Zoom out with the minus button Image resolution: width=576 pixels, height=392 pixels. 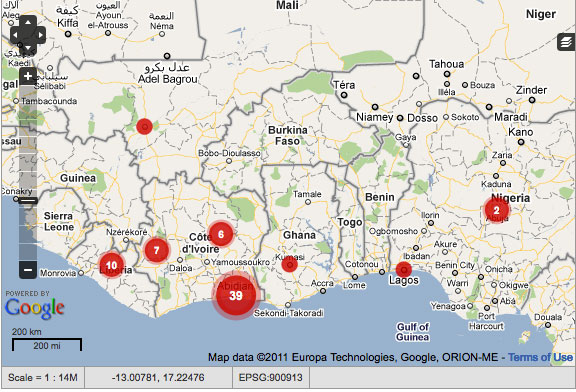pos(28,270)
